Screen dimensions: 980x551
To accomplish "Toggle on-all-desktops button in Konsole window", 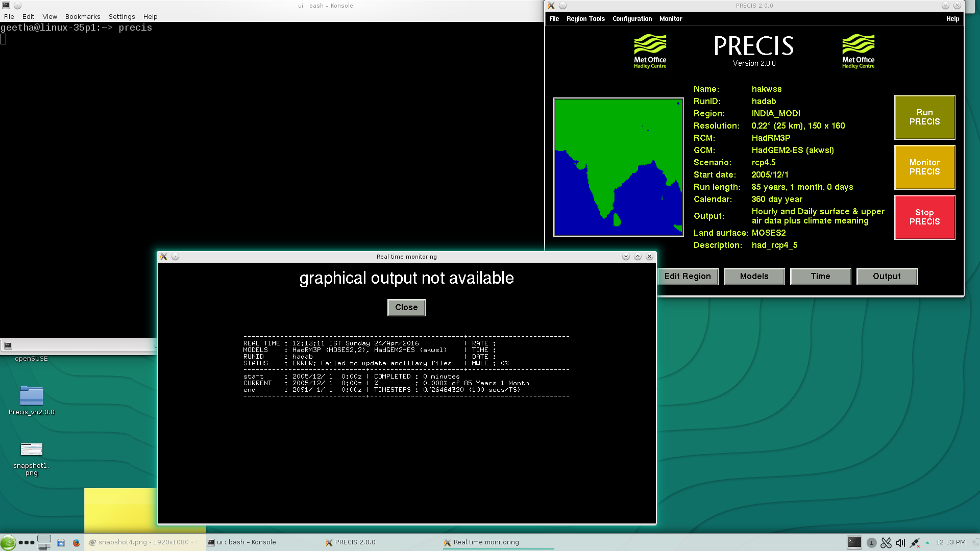I will pyautogui.click(x=17, y=6).
